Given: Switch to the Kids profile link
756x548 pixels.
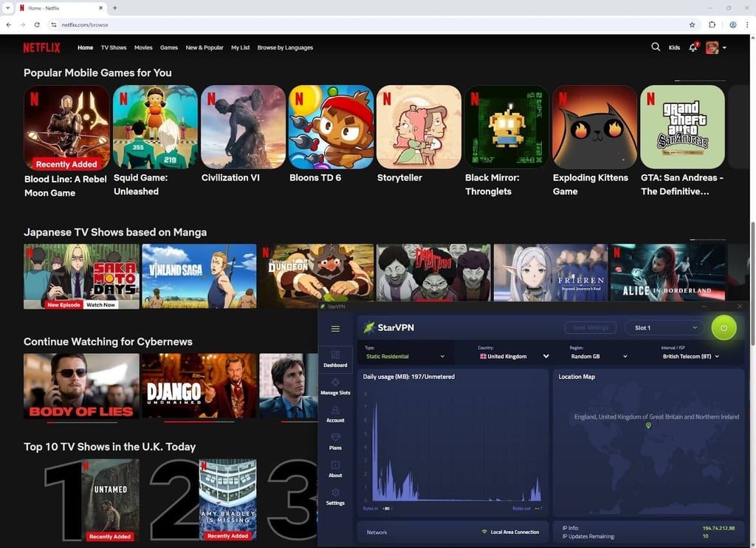Looking at the screenshot, I should pyautogui.click(x=674, y=48).
